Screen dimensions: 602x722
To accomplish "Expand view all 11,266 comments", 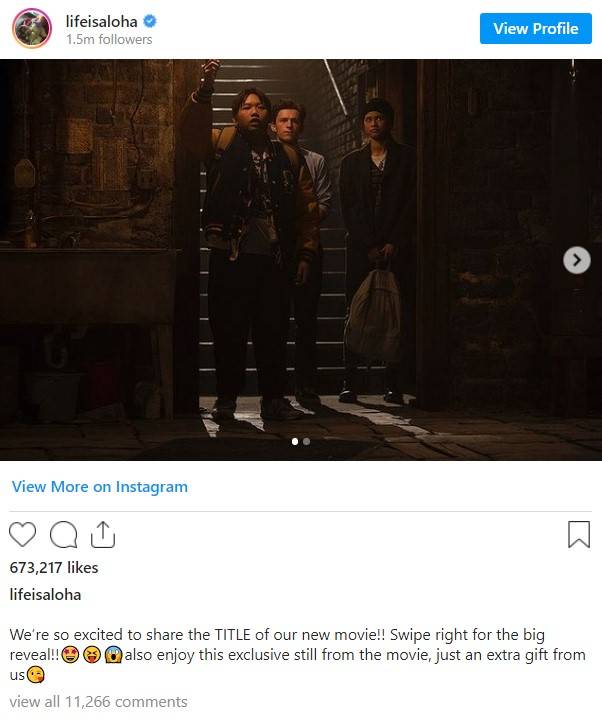I will click(99, 702).
